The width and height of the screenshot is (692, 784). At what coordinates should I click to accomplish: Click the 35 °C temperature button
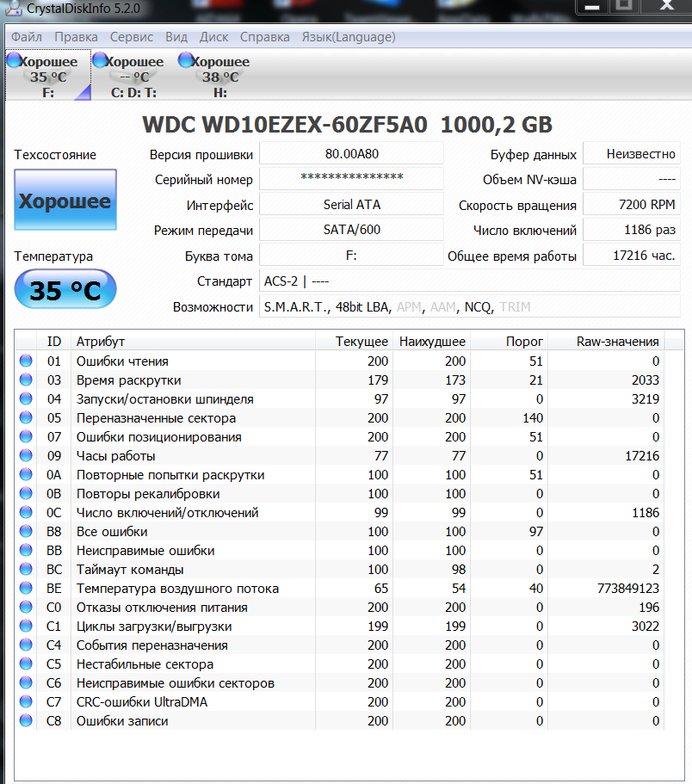point(65,289)
